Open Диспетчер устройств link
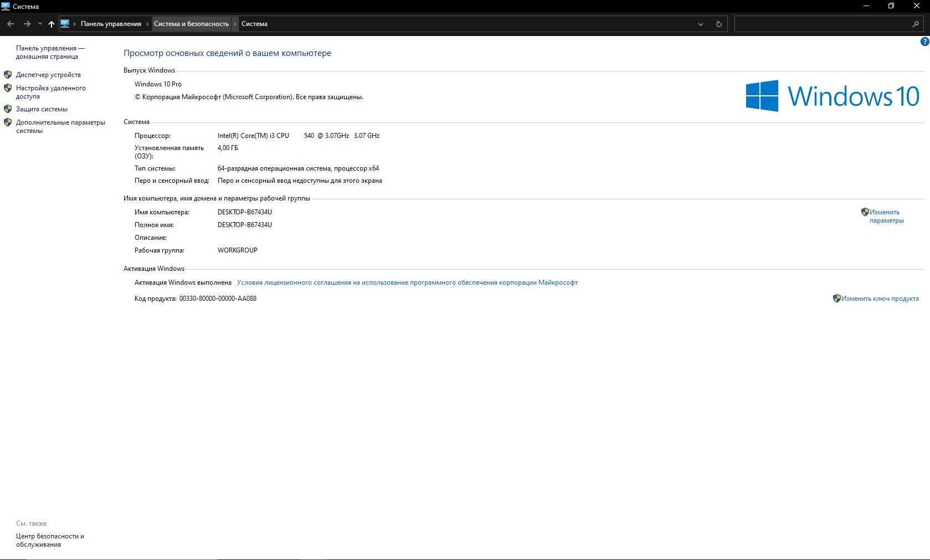 pyautogui.click(x=48, y=75)
